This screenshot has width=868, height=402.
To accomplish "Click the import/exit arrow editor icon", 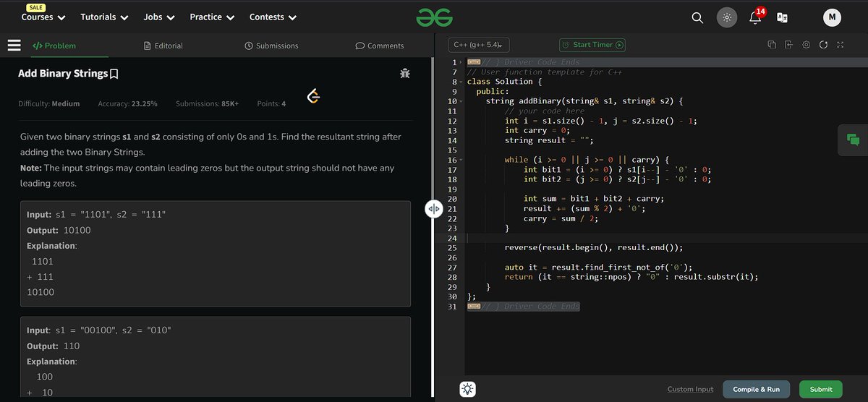I will click(788, 45).
